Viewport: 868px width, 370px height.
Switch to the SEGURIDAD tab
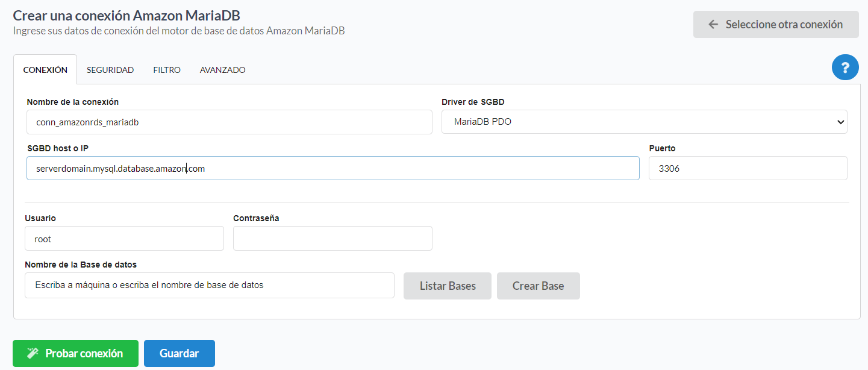click(110, 70)
